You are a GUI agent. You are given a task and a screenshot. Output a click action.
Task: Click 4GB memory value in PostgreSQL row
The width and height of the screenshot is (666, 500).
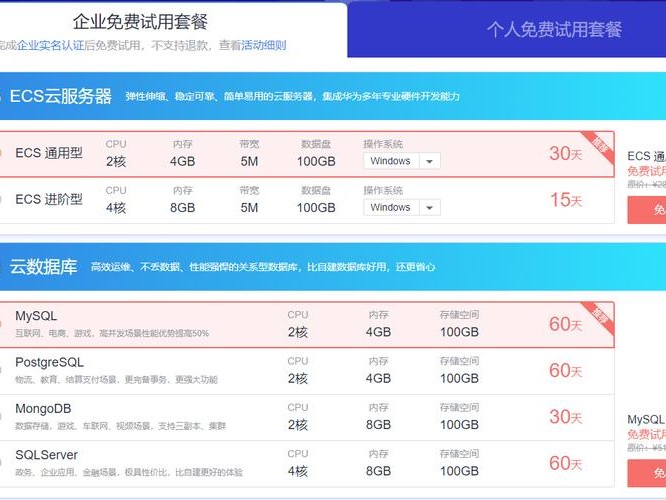pos(378,379)
